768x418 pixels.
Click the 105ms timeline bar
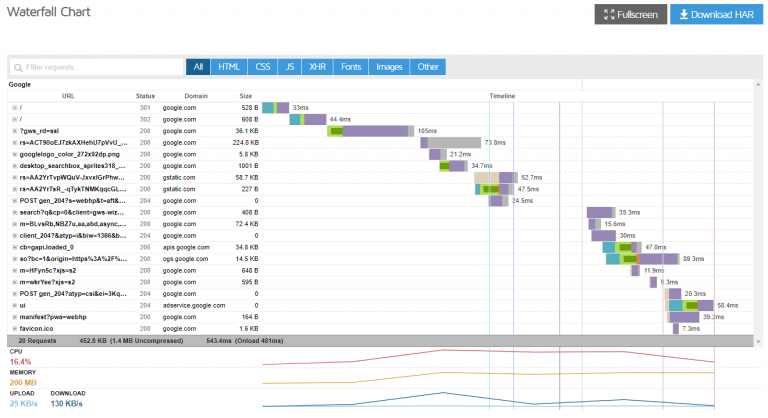coord(370,131)
